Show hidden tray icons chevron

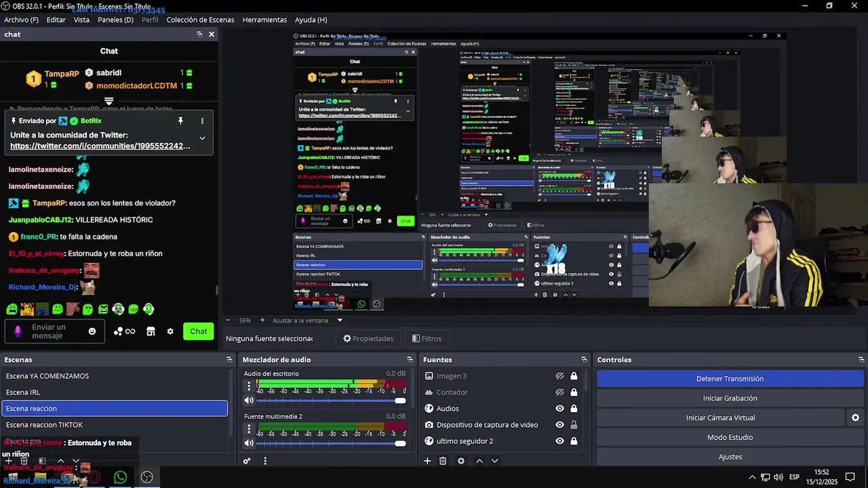tap(752, 477)
